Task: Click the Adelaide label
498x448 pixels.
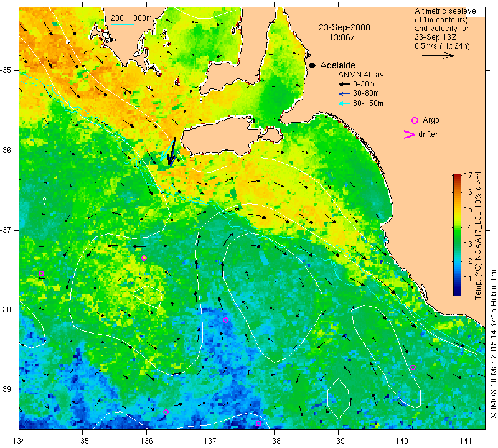Action: 337,66
